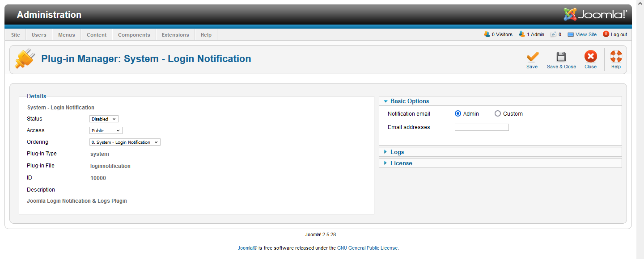
Task: Click the red Close toolbar icon
Action: 590,57
